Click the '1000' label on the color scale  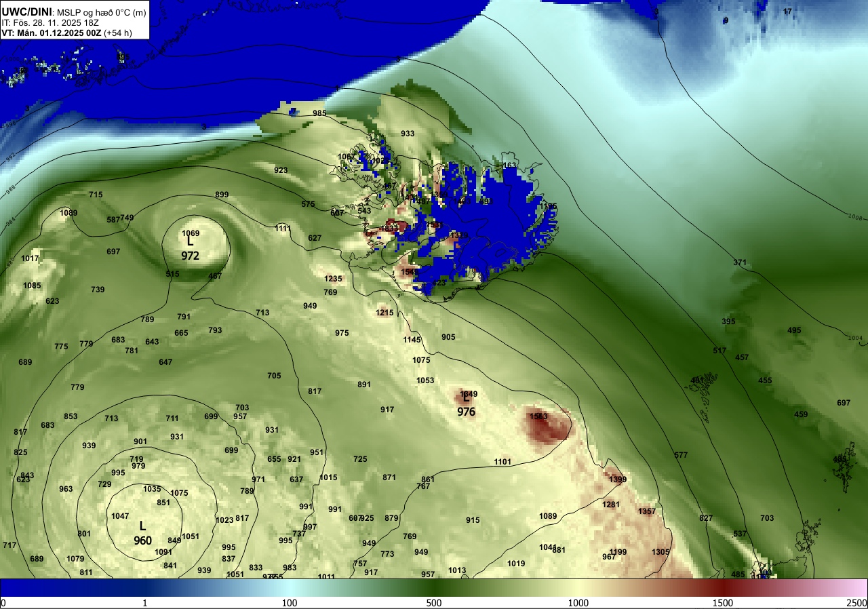[578, 603]
